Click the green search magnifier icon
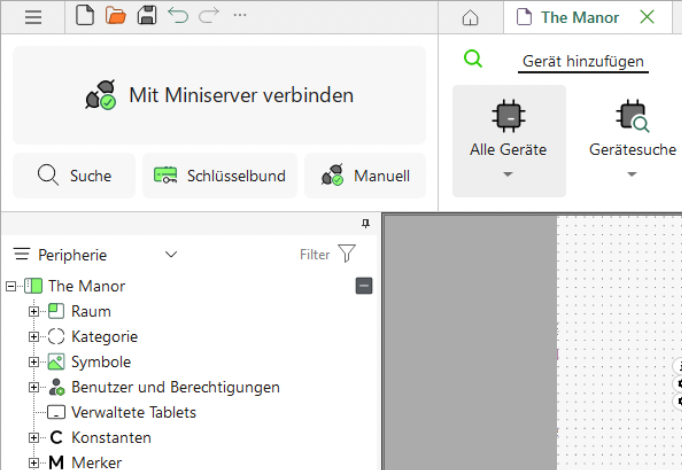The image size is (682, 470). click(473, 59)
